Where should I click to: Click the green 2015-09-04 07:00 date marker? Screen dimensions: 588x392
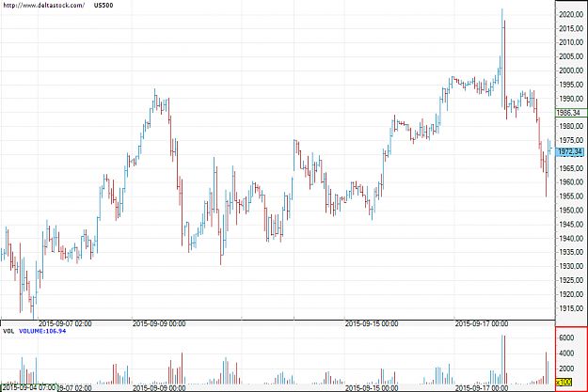coord(29,387)
